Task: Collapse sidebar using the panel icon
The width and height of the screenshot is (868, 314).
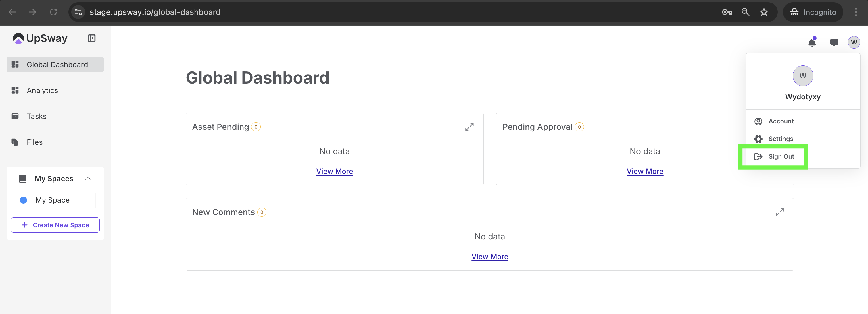Action: (x=91, y=38)
